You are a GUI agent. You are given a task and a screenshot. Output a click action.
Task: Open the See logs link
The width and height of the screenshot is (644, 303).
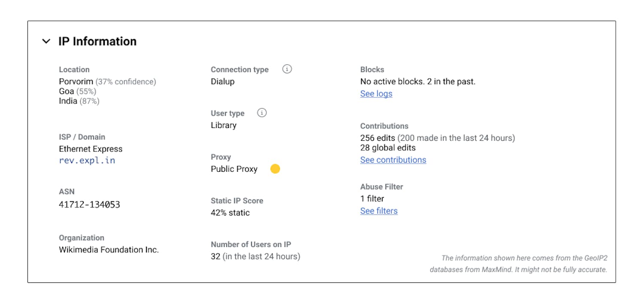click(376, 94)
